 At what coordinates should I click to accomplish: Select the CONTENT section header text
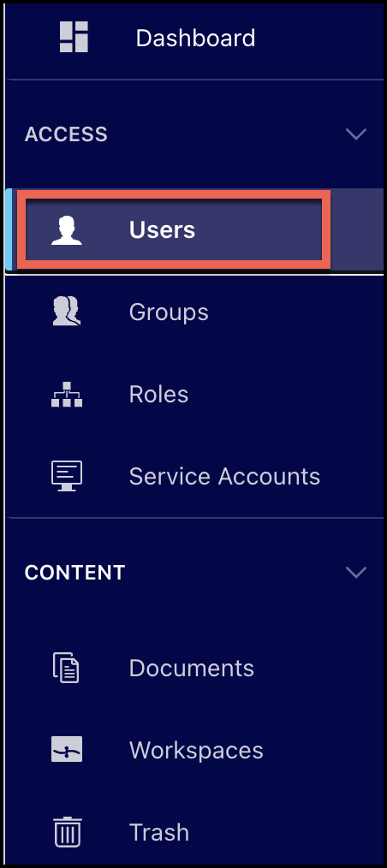(x=74, y=573)
